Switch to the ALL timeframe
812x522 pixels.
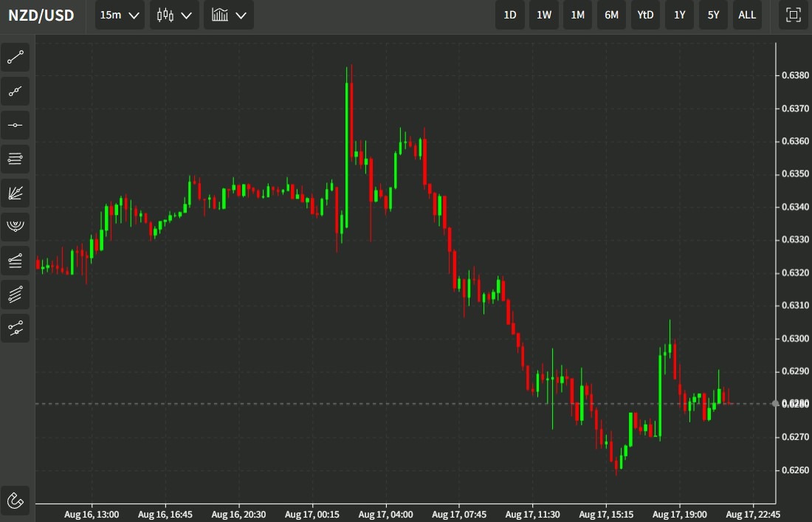(x=747, y=14)
